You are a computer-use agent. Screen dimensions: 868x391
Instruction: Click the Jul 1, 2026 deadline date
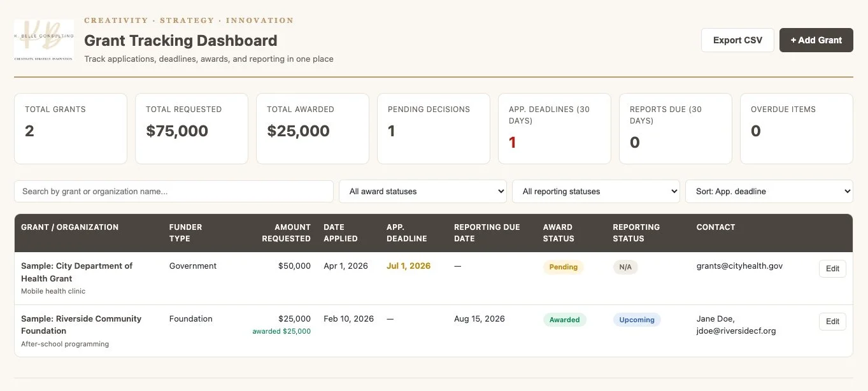click(408, 266)
